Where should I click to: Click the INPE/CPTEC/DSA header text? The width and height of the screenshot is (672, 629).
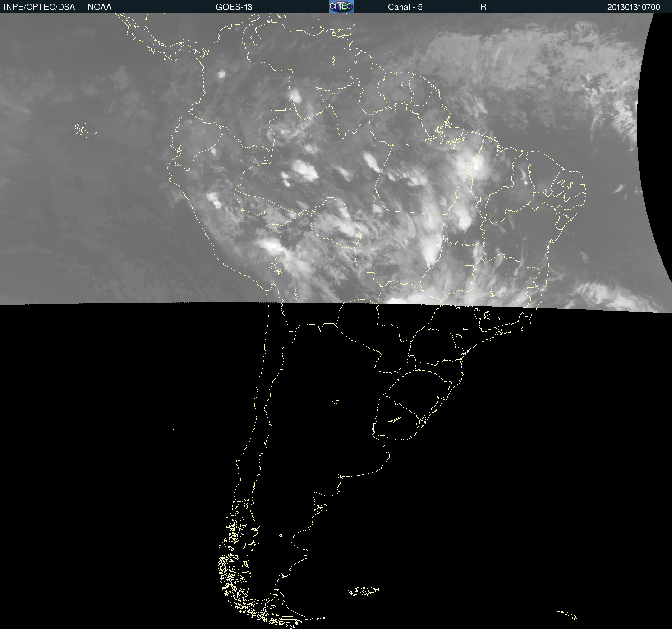(39, 7)
